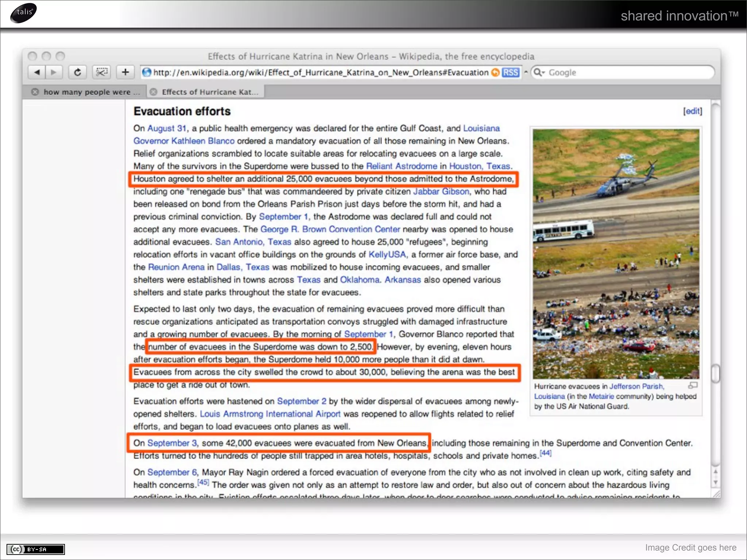Screen dimensions: 747x560
Task: Follow the Reliant Astrodome link
Action: coord(402,166)
